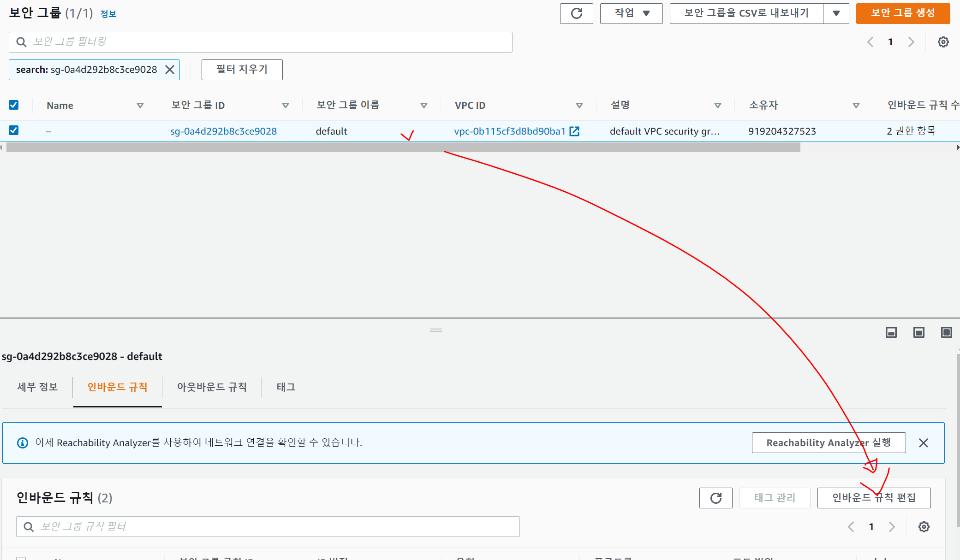Open the 세부 정보 tab

(37, 387)
